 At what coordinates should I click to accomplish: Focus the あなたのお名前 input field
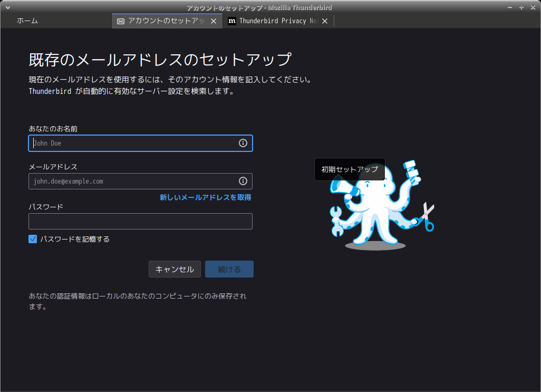(x=140, y=143)
